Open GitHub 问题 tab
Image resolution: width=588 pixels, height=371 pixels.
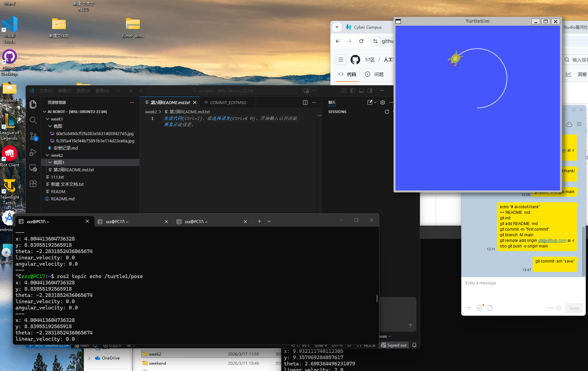[x=374, y=74]
